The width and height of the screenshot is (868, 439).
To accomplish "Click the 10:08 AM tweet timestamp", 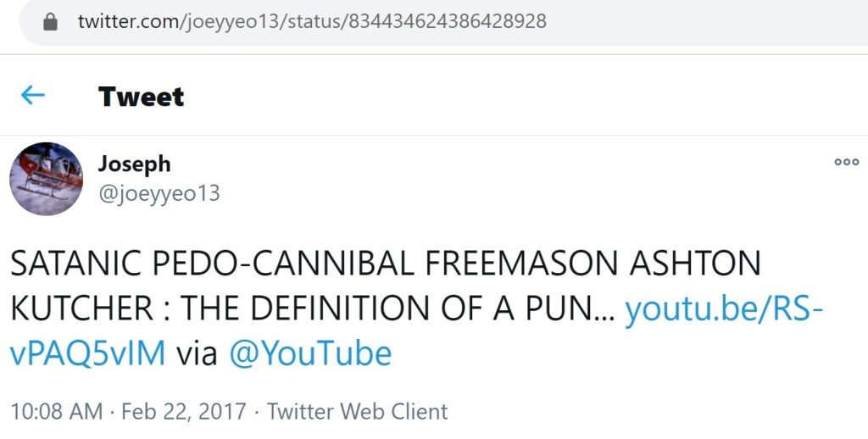I will (x=58, y=412).
